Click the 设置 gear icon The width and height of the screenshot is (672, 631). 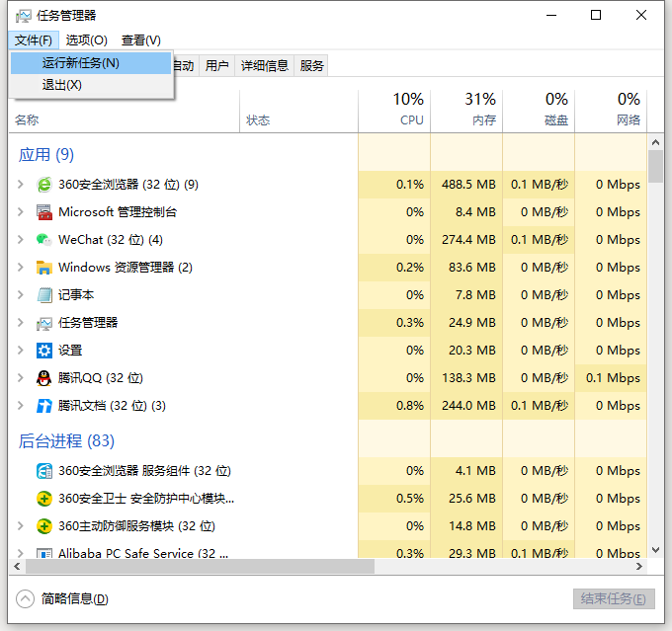click(43, 351)
